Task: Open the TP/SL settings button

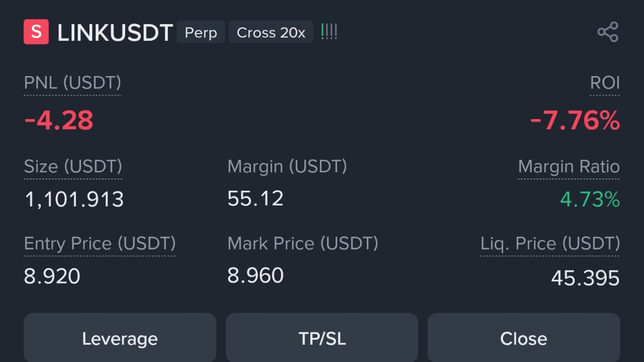Action: point(322,338)
